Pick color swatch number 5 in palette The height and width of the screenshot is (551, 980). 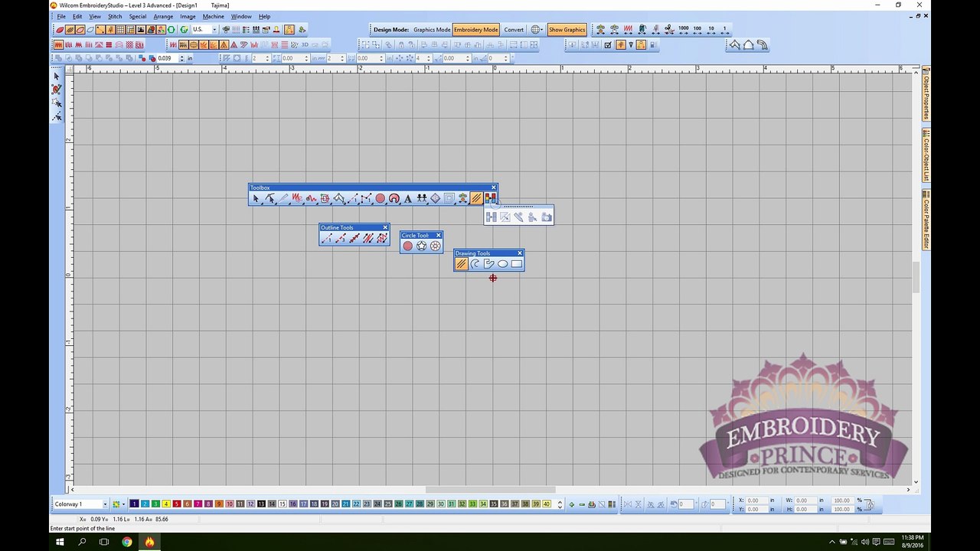tap(177, 504)
